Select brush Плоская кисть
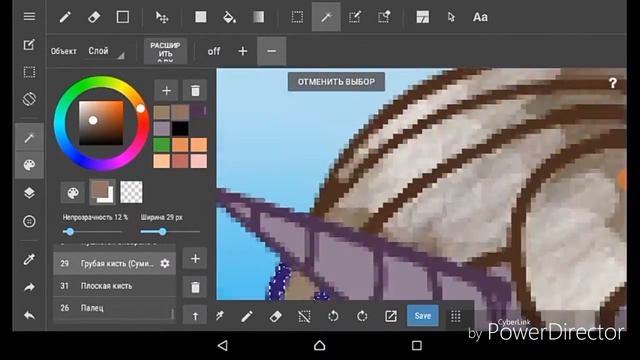 pos(115,286)
